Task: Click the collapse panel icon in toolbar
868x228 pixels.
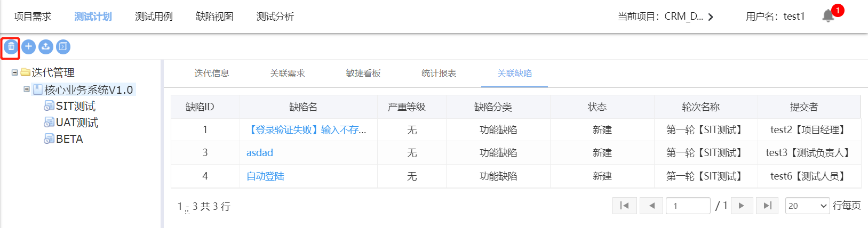Action: [63, 47]
